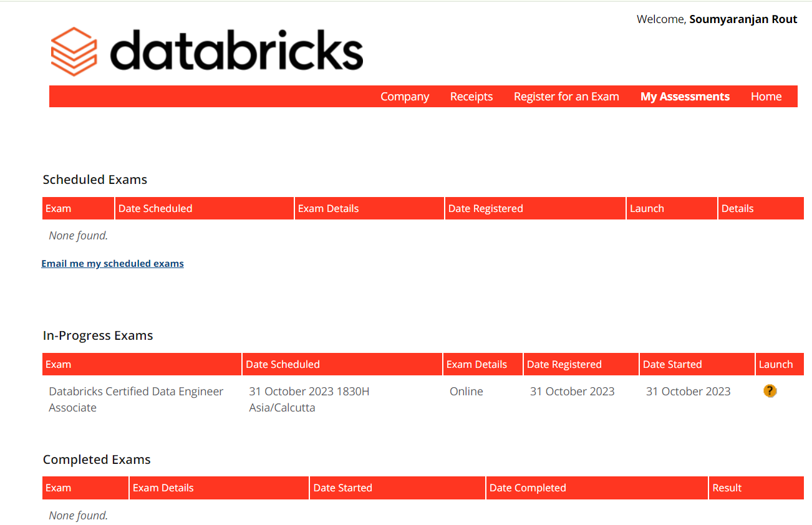Click the Online exam details cell
The height and width of the screenshot is (525, 812).
[x=466, y=392]
